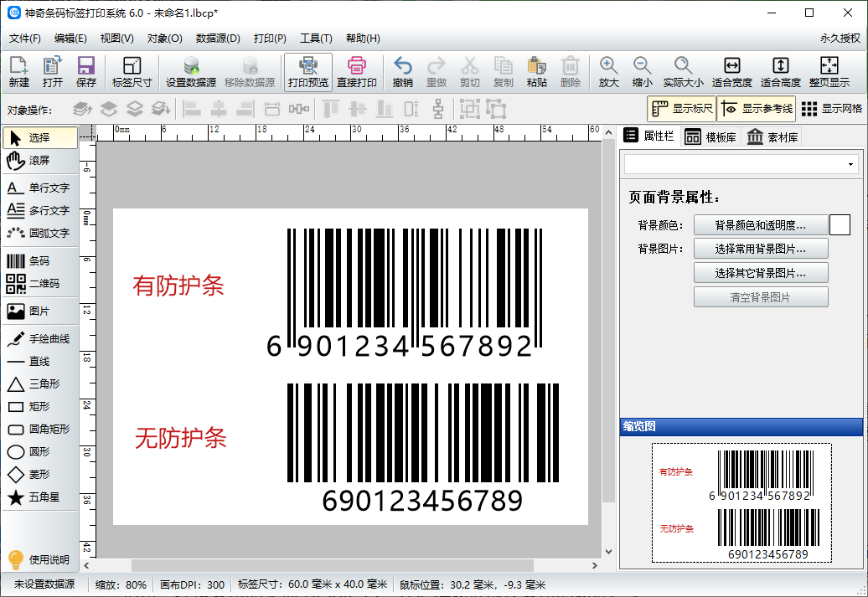Click the 缩小 zoom out icon
This screenshot has height=597, width=868.
[x=642, y=72]
